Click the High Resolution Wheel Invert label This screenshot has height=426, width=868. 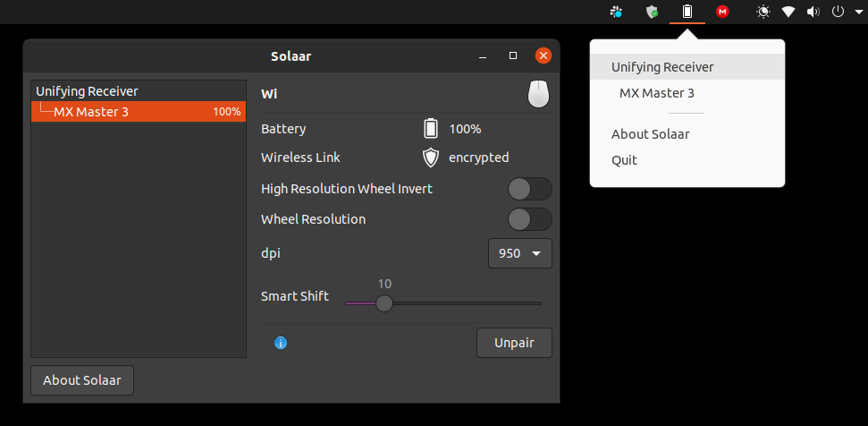point(347,190)
